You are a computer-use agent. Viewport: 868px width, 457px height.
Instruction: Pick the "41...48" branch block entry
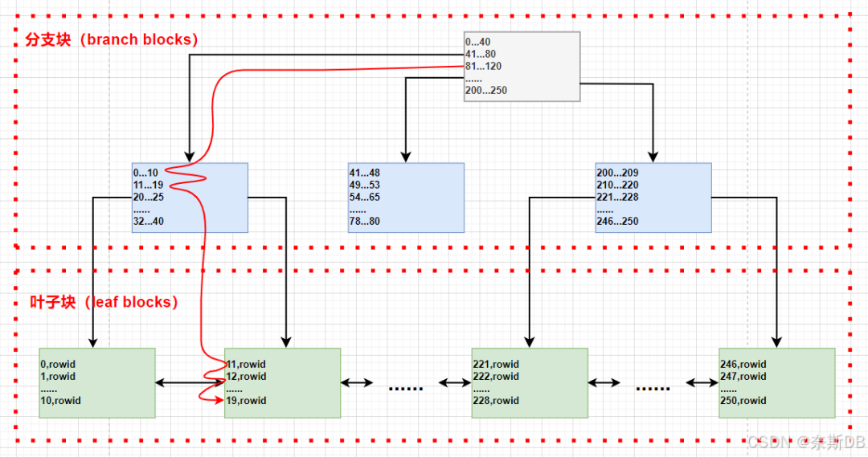point(365,173)
